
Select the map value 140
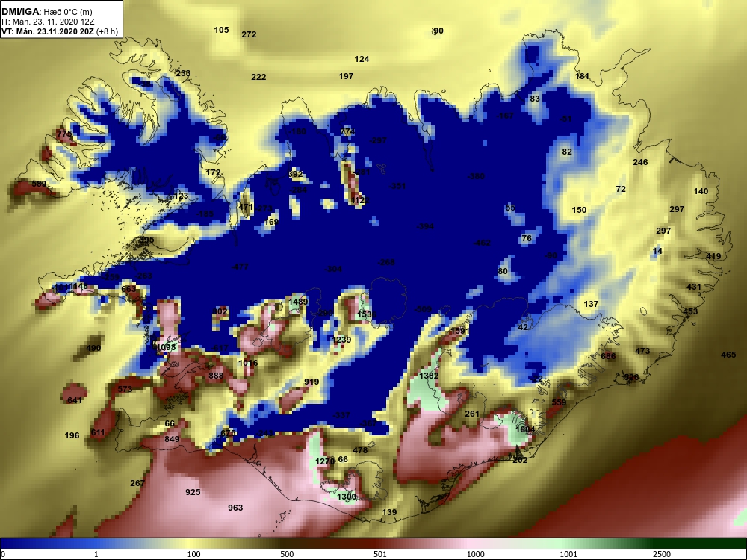pos(701,191)
